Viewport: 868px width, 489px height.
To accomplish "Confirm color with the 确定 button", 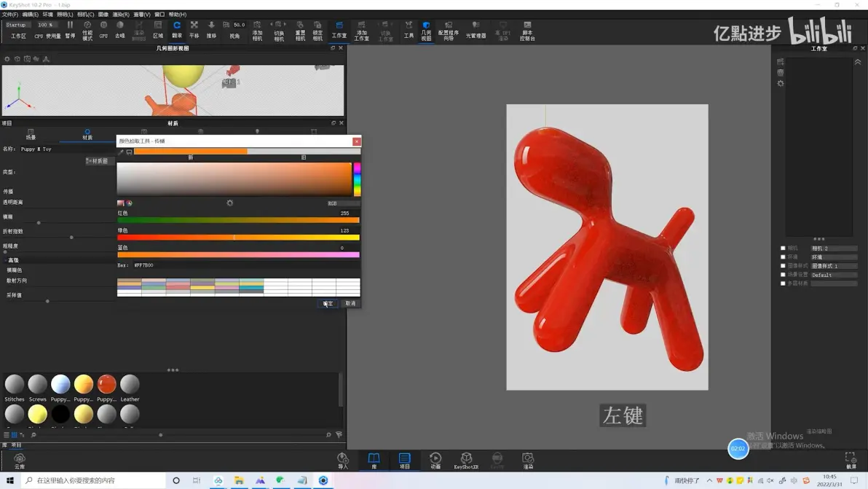I will pos(328,303).
